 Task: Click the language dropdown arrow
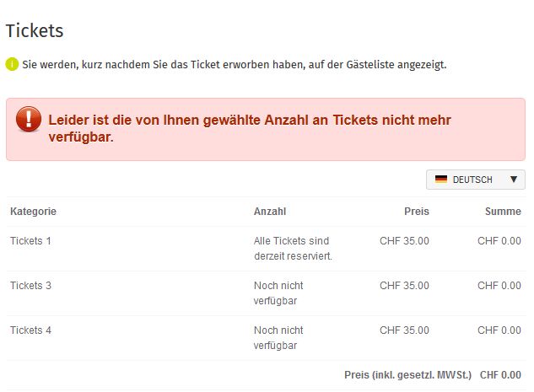click(514, 179)
